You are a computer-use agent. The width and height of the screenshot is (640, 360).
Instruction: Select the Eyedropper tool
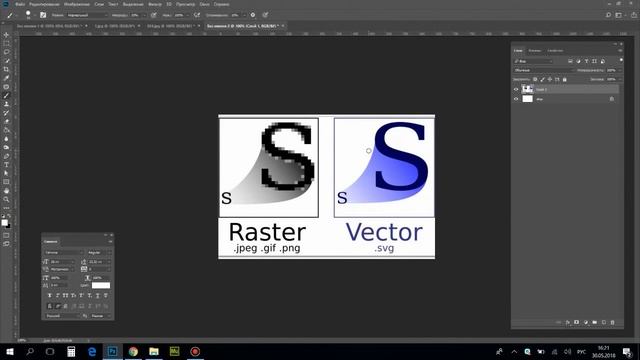point(6,78)
